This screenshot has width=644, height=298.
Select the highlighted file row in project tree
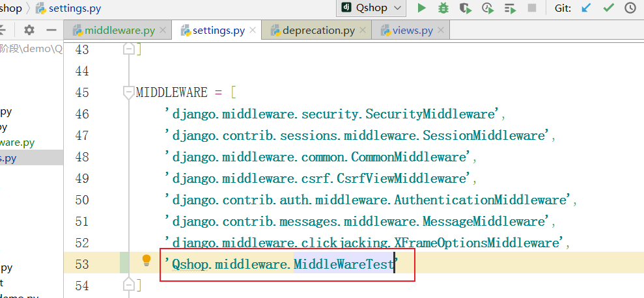tap(32, 158)
